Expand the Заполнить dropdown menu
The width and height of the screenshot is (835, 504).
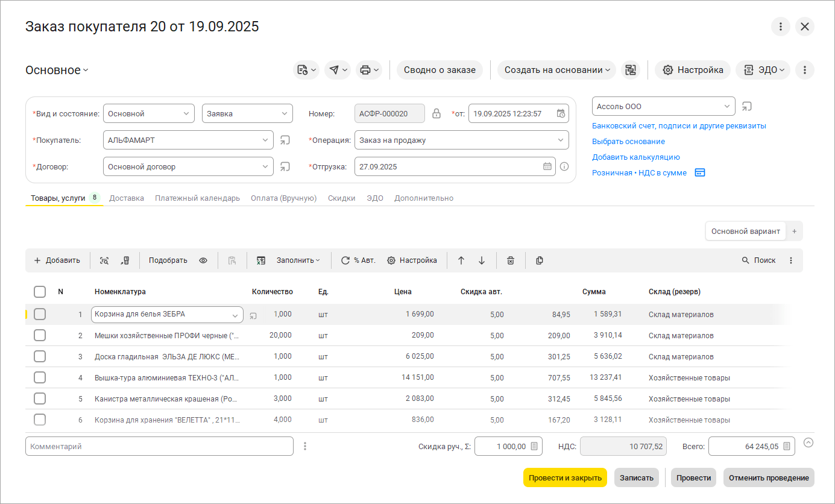(298, 260)
